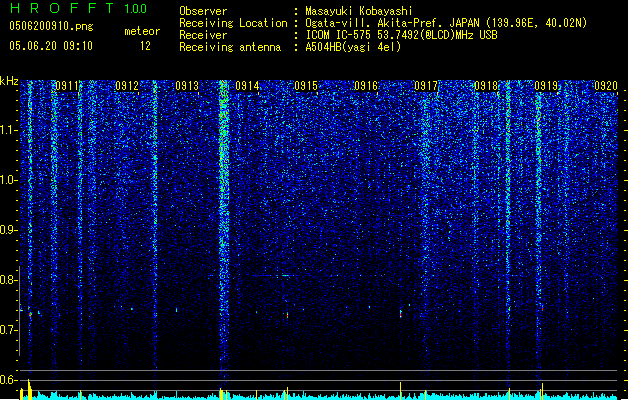Click the HROFFT 1.0.0 title text
Viewport: 629px width, 400px height.
click(79, 8)
